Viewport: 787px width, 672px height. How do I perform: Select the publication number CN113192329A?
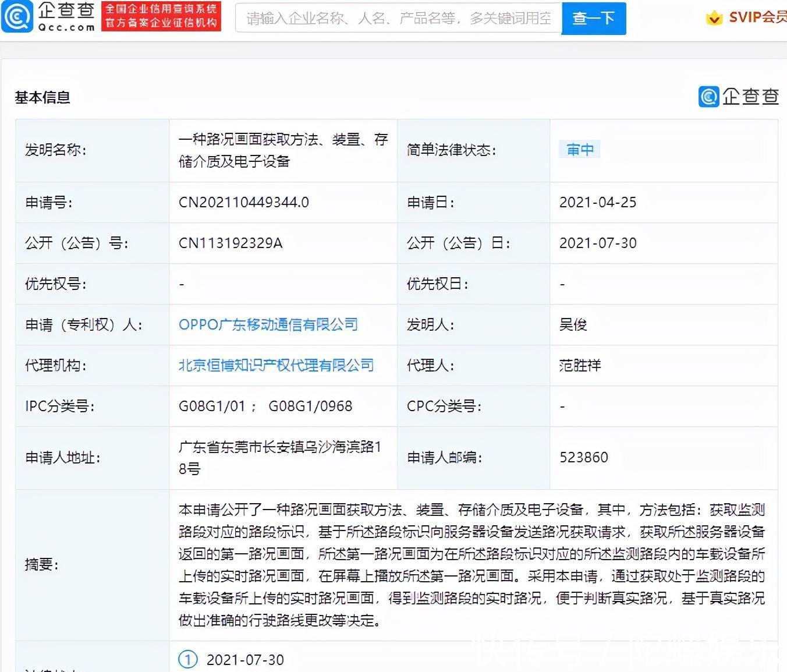pos(231,243)
